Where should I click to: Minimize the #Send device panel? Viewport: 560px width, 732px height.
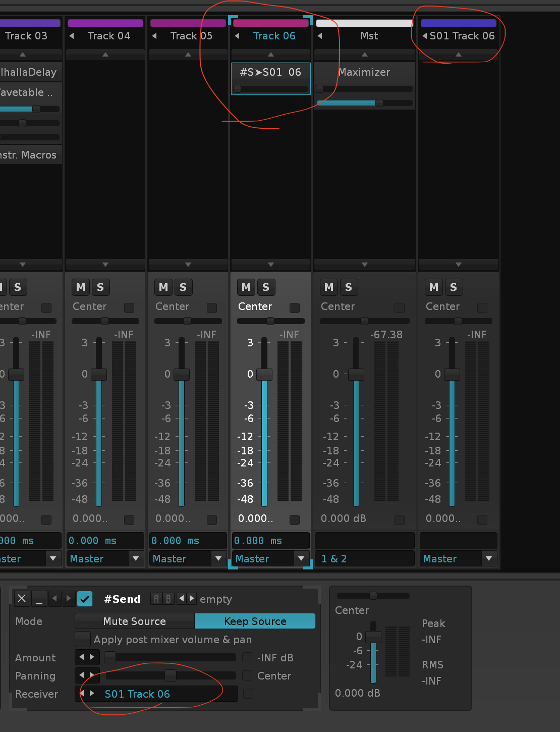click(39, 599)
